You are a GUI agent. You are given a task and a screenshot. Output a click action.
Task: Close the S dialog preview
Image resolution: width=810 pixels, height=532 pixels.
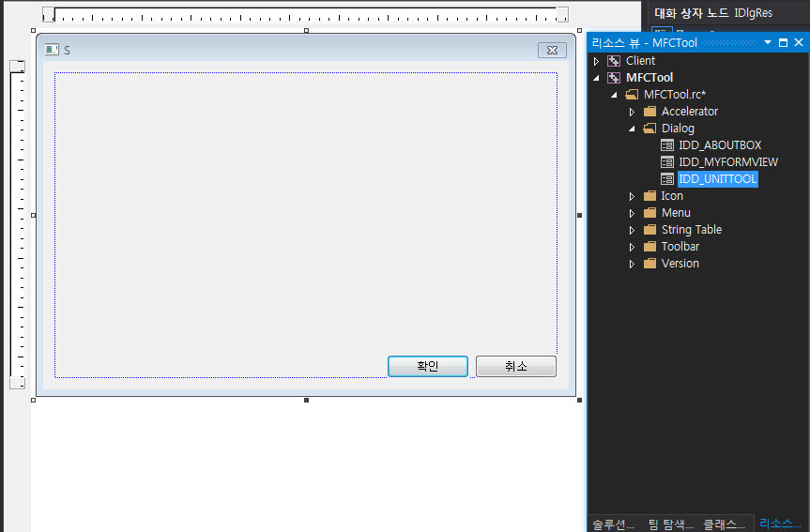552,50
